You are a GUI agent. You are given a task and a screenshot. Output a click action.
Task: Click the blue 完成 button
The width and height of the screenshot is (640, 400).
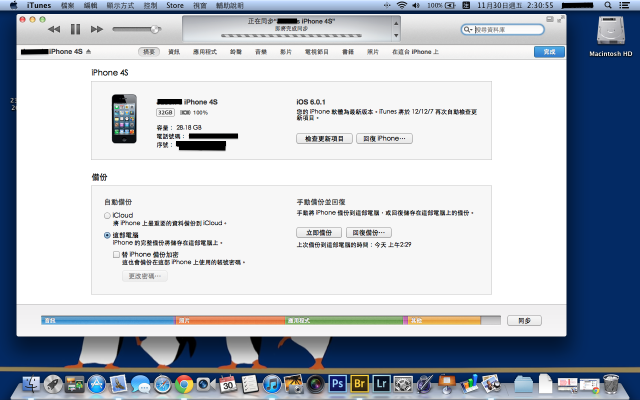click(549, 52)
